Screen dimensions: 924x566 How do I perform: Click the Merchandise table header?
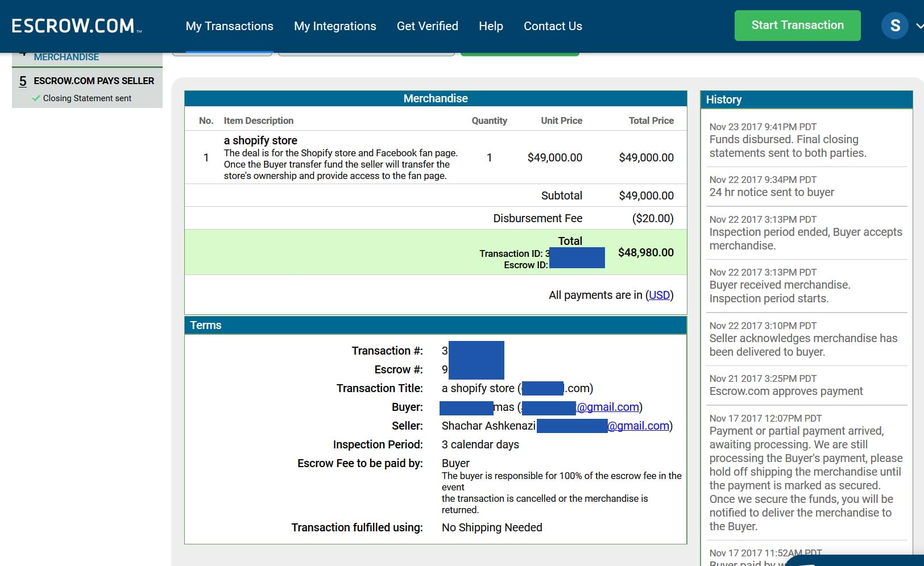coord(436,98)
